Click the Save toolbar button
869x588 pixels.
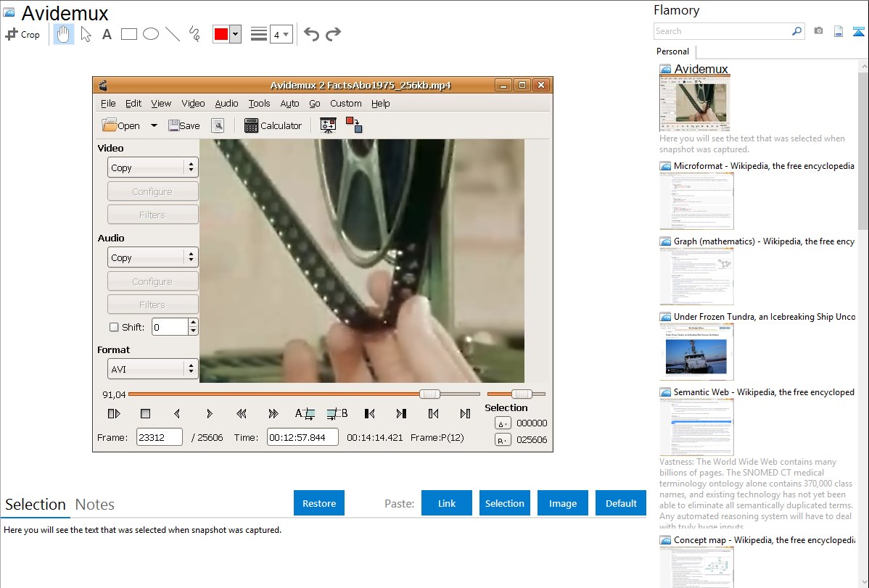click(x=184, y=126)
